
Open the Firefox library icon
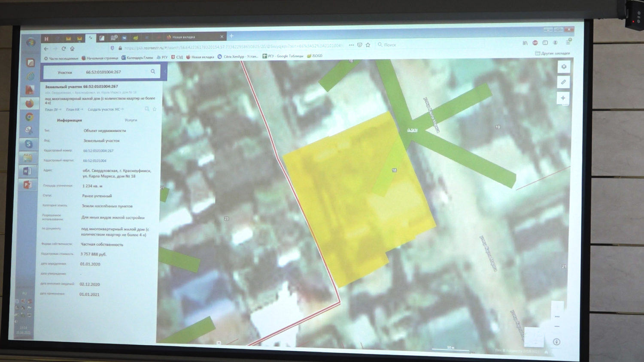click(x=525, y=43)
